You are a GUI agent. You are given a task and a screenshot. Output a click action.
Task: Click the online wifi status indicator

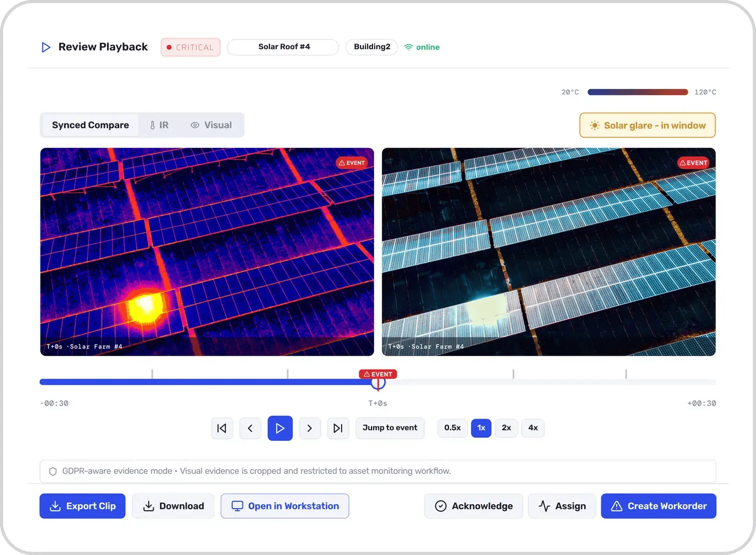[x=422, y=47]
